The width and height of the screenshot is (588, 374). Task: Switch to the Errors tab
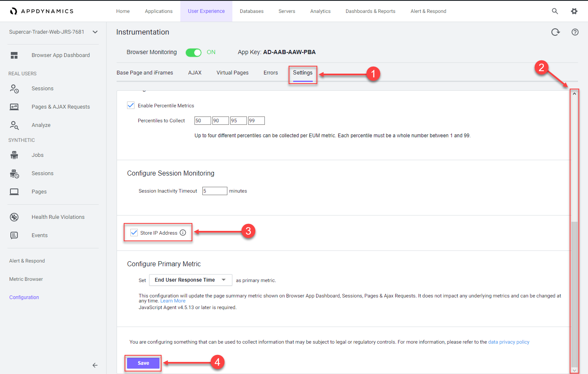[271, 73]
